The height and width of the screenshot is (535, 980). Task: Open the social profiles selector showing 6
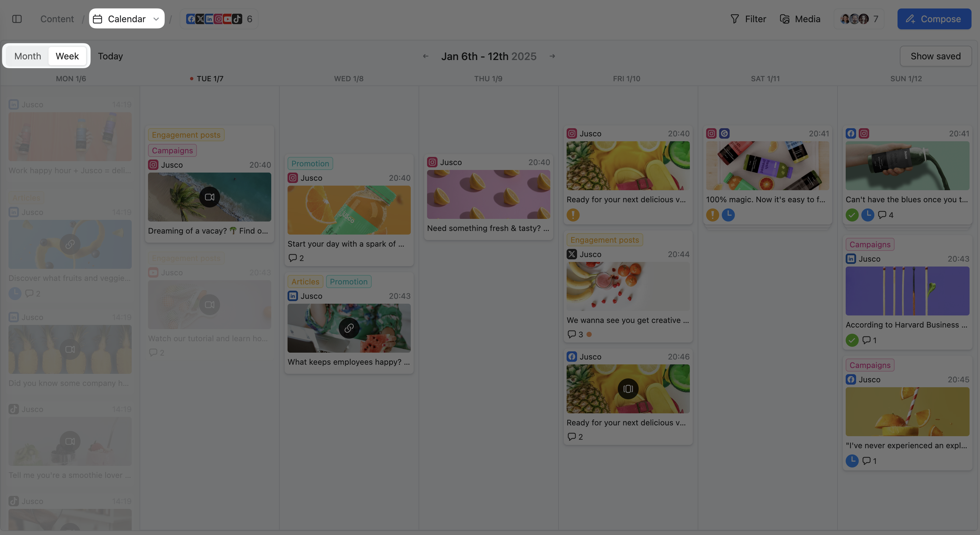click(219, 19)
